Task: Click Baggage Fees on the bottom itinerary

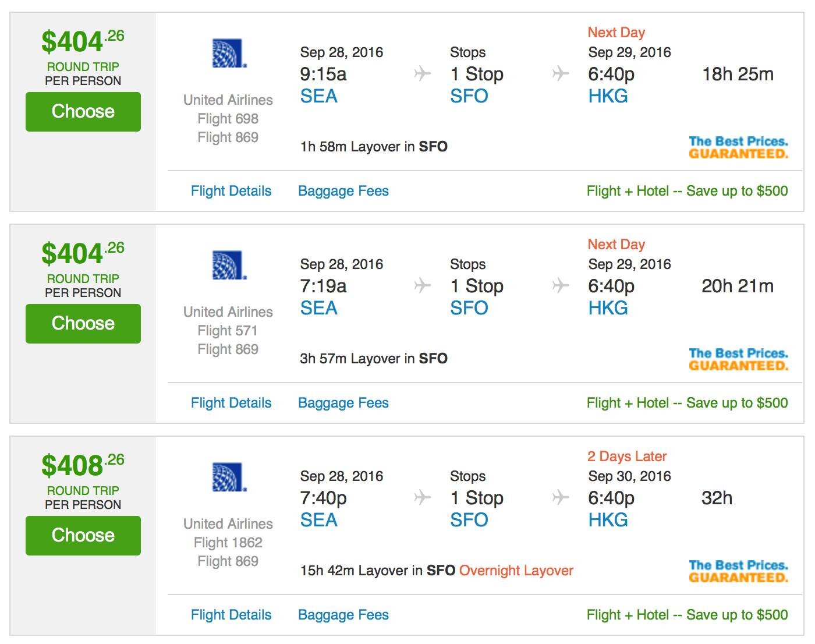Action: 343,614
